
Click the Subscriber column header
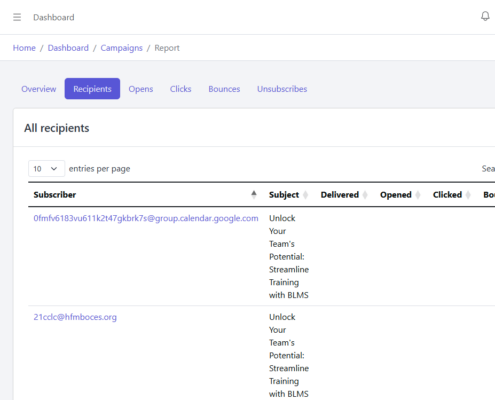click(x=55, y=195)
